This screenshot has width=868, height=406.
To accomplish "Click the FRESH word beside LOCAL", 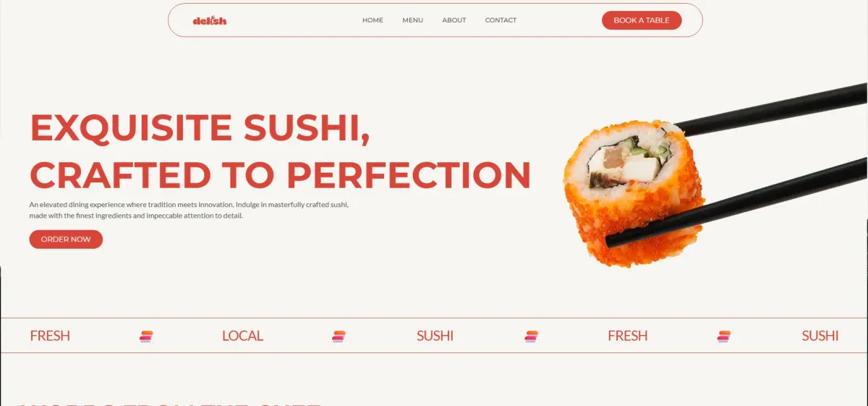I will coord(50,336).
